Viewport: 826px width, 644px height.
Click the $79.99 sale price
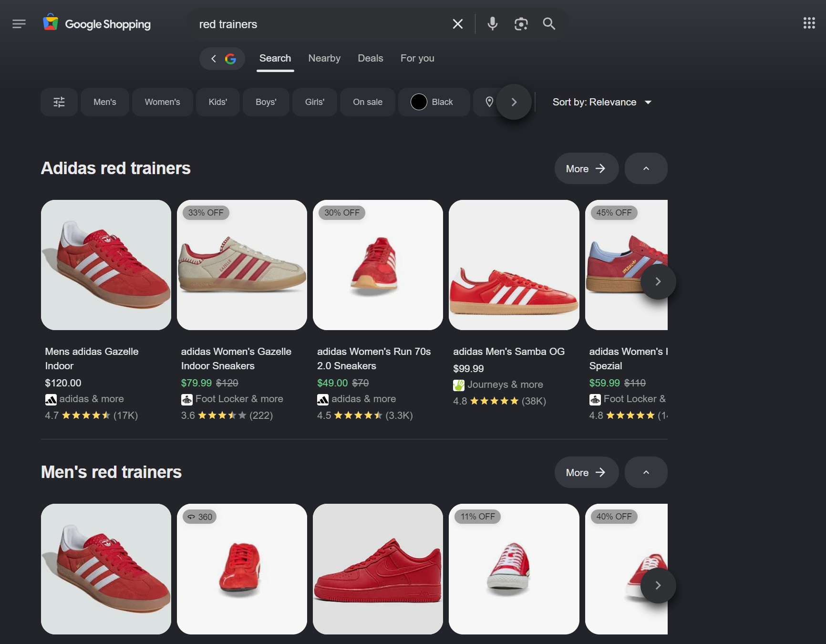tap(196, 383)
